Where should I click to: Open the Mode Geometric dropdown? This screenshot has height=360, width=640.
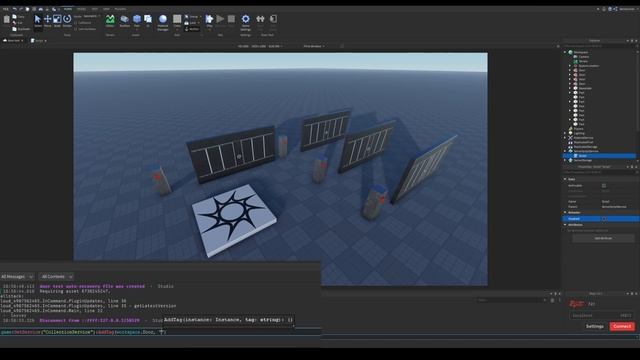coord(92,16)
